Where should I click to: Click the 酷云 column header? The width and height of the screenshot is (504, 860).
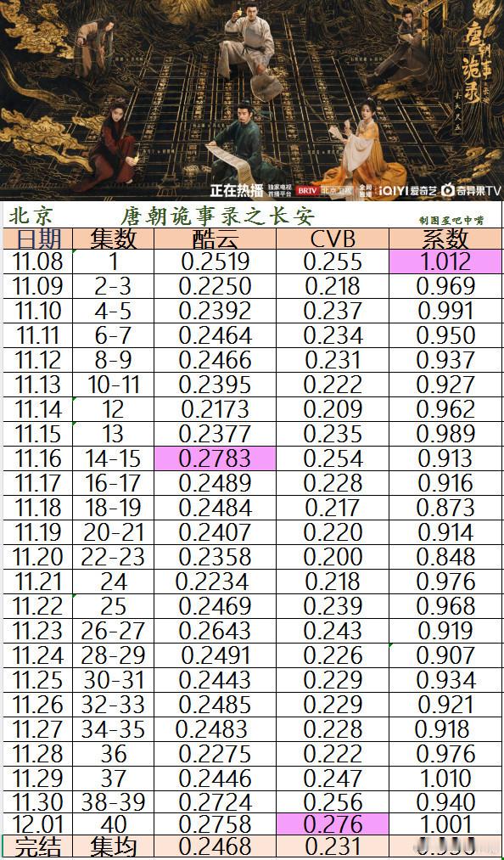point(215,239)
